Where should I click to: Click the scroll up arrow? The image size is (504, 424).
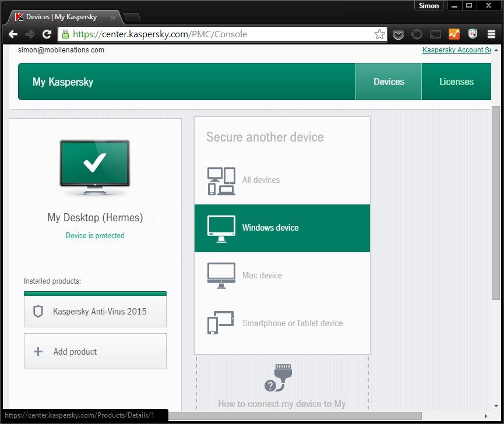(x=496, y=50)
